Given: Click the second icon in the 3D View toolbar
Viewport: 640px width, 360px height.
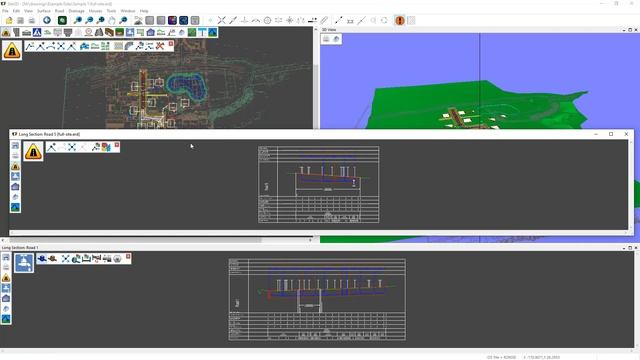Looking at the screenshot, I should click(x=336, y=39).
